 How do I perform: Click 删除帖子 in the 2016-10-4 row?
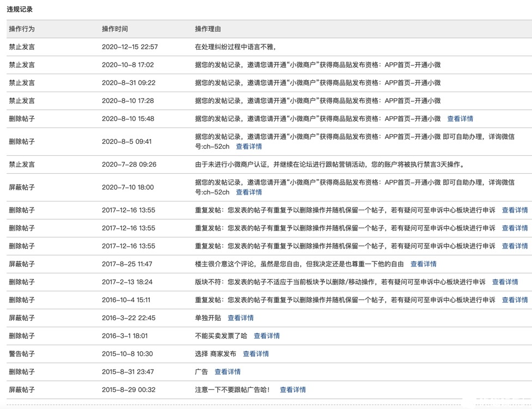pyautogui.click(x=22, y=300)
